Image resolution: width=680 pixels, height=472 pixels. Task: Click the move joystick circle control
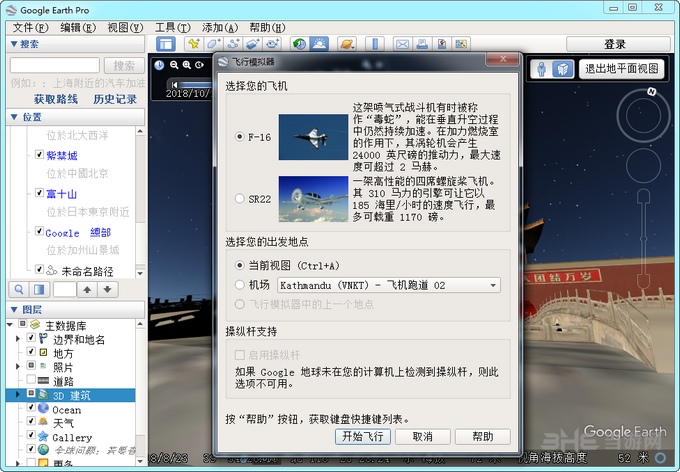tap(643, 165)
